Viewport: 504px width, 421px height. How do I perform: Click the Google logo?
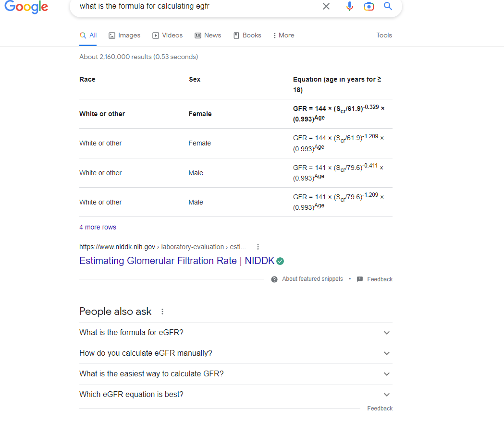click(26, 7)
